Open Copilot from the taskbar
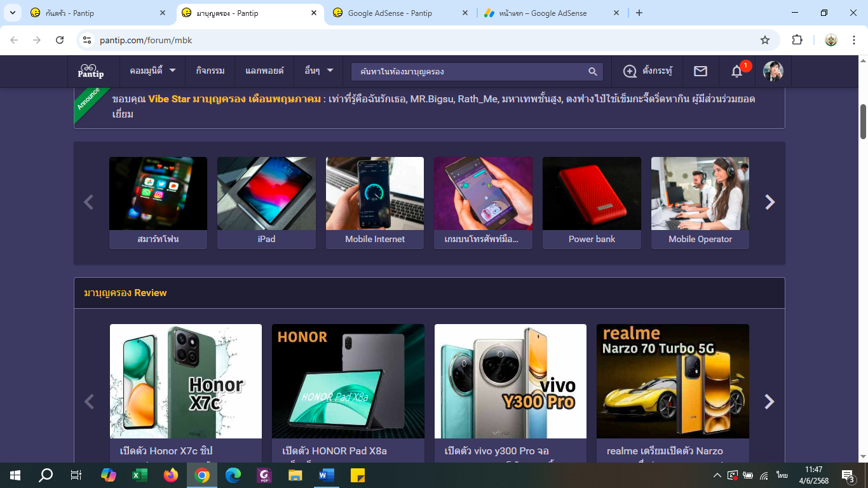 (109, 475)
